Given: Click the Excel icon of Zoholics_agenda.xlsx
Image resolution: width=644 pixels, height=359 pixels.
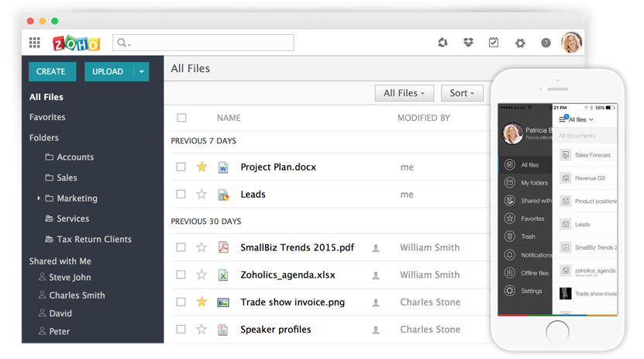Looking at the screenshot, I should click(x=223, y=274).
